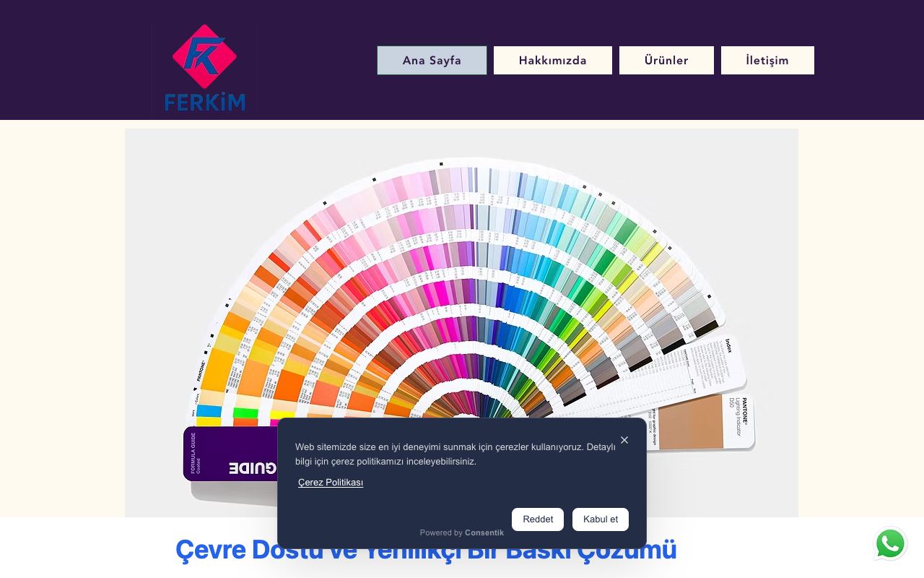Viewport: 924px width, 578px height.
Task: Click the cookie notice text 'Web sitemizde size en iyi'
Action: 456,454
